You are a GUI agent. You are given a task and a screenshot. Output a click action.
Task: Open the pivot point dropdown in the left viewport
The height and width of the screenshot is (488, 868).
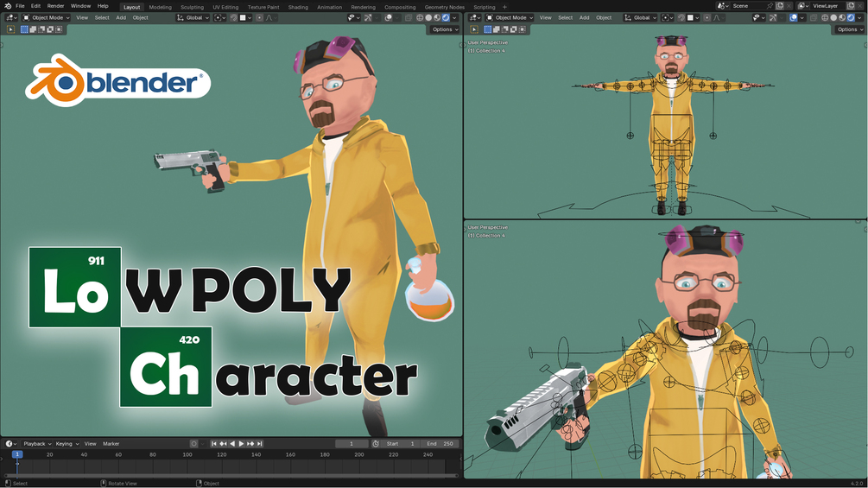(219, 17)
